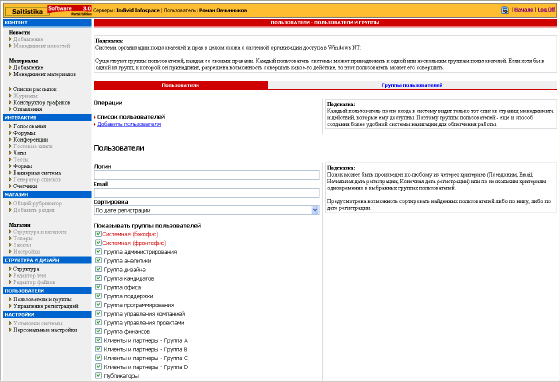Viewport: 560px width, 382px height.
Task: Click the Log Off link
Action: (x=546, y=10)
